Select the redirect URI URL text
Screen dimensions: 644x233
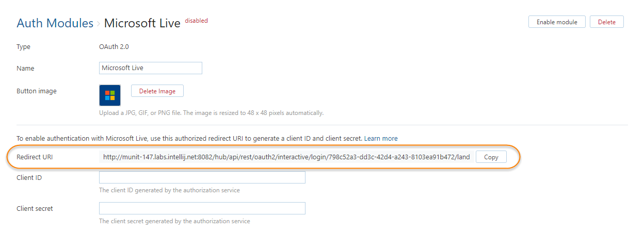coord(286,157)
